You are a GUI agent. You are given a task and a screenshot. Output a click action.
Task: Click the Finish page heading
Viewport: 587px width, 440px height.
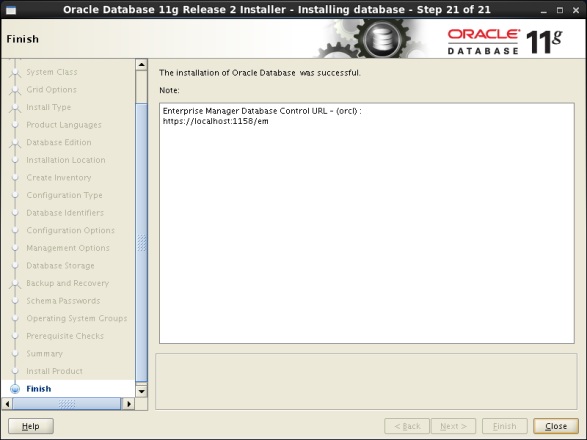tap(22, 39)
